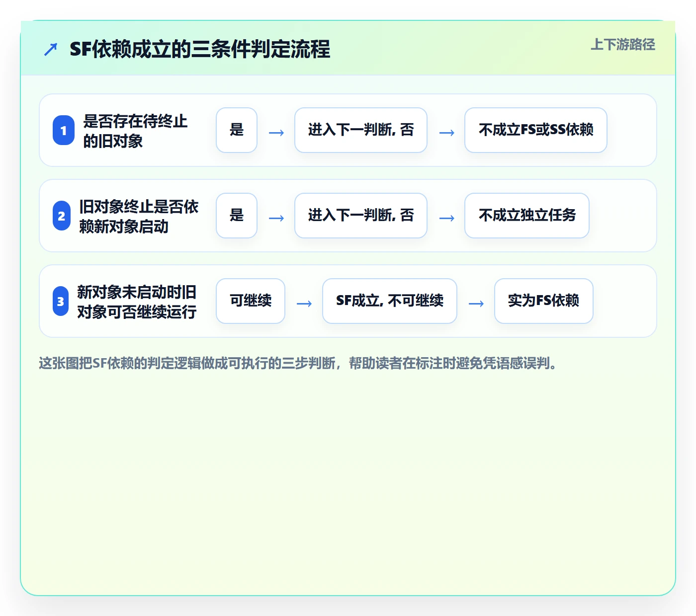
Task: Click the 不成立独立任务 result box
Action: click(x=527, y=216)
